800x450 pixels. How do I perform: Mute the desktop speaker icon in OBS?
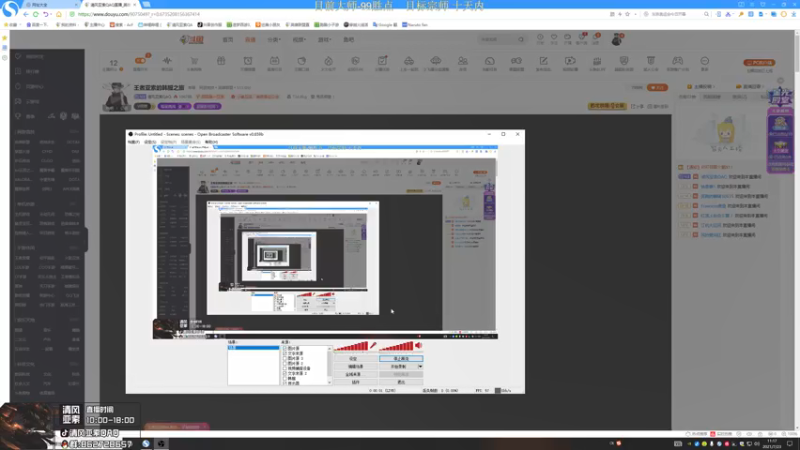tap(419, 346)
